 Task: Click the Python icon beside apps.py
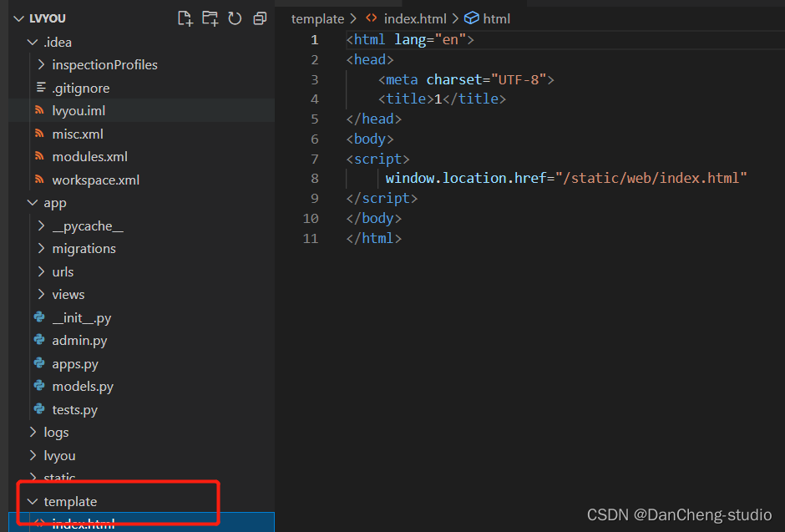click(x=39, y=362)
